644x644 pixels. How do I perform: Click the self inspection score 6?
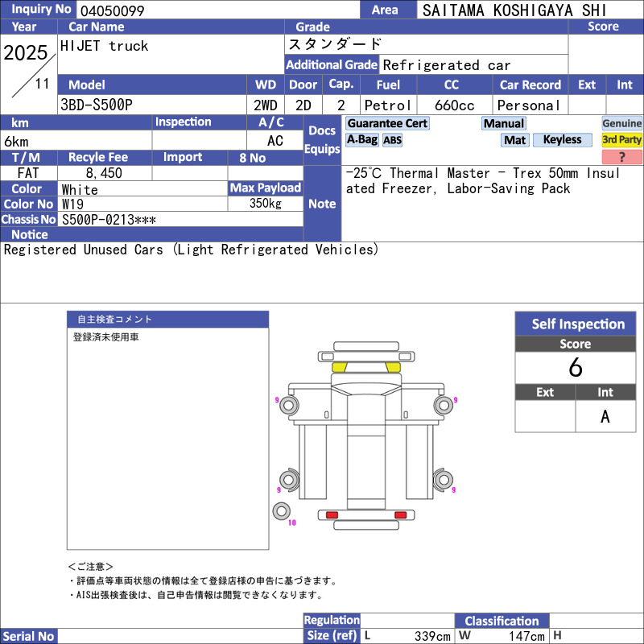tap(576, 368)
